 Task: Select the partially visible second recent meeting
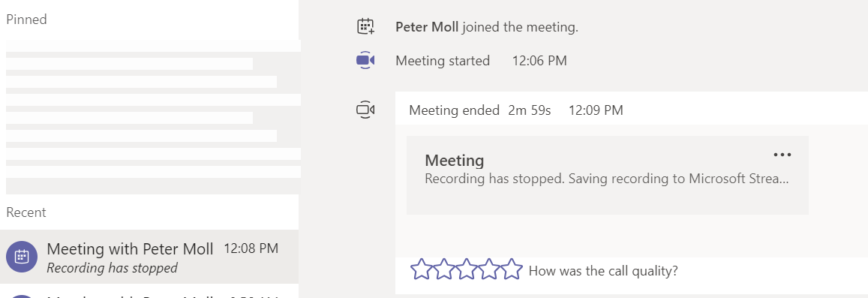(149, 293)
